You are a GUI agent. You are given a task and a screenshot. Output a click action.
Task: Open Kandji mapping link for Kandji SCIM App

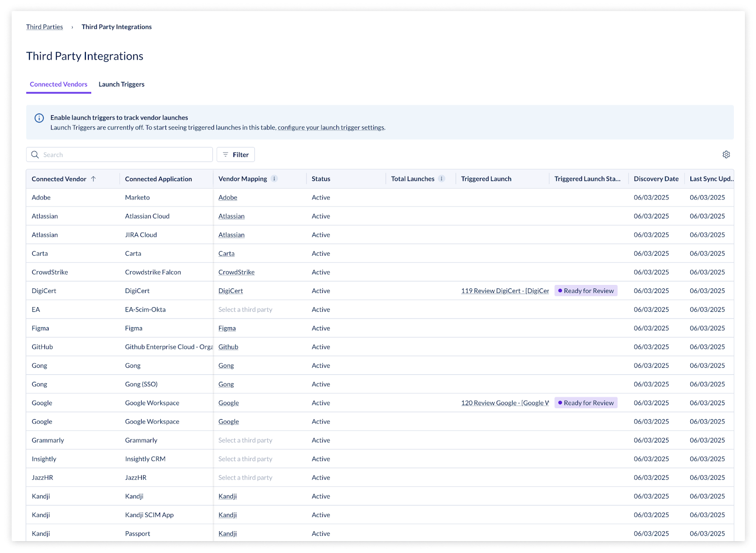click(x=227, y=515)
